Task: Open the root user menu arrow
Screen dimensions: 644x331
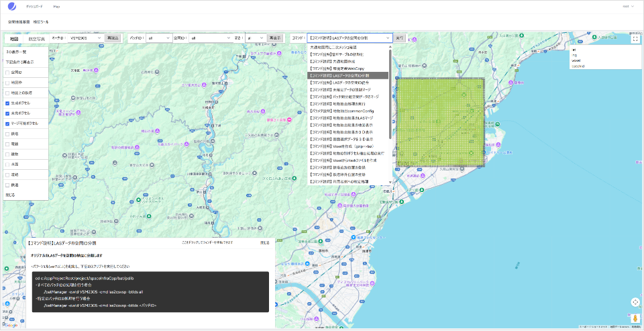Action: (x=633, y=5)
